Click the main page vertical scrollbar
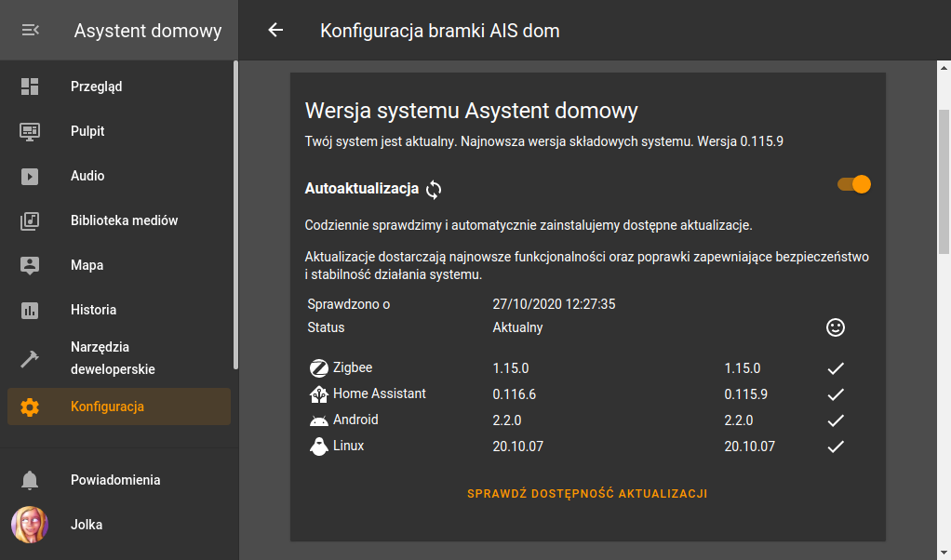Image resolution: width=951 pixels, height=560 pixels. (x=944, y=181)
